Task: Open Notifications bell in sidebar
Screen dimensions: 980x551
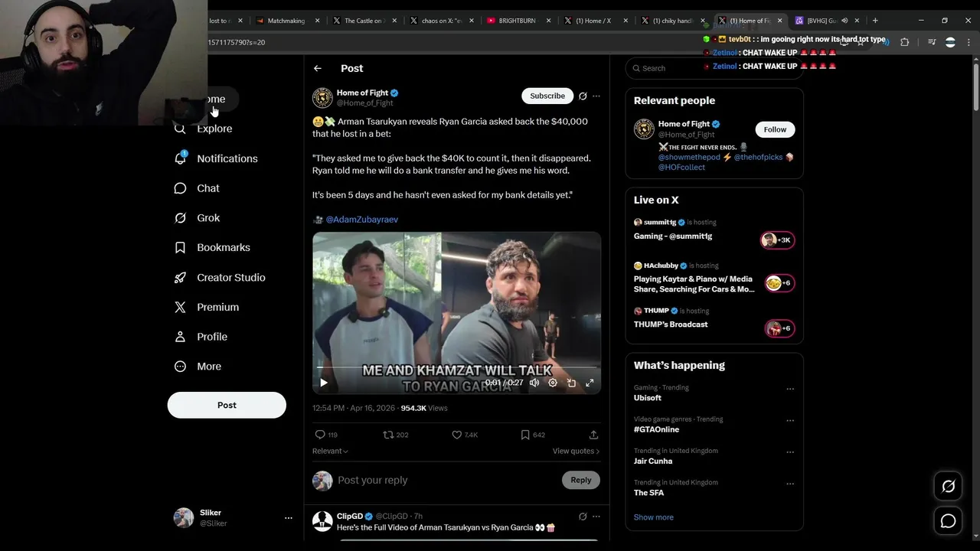Action: point(217,158)
